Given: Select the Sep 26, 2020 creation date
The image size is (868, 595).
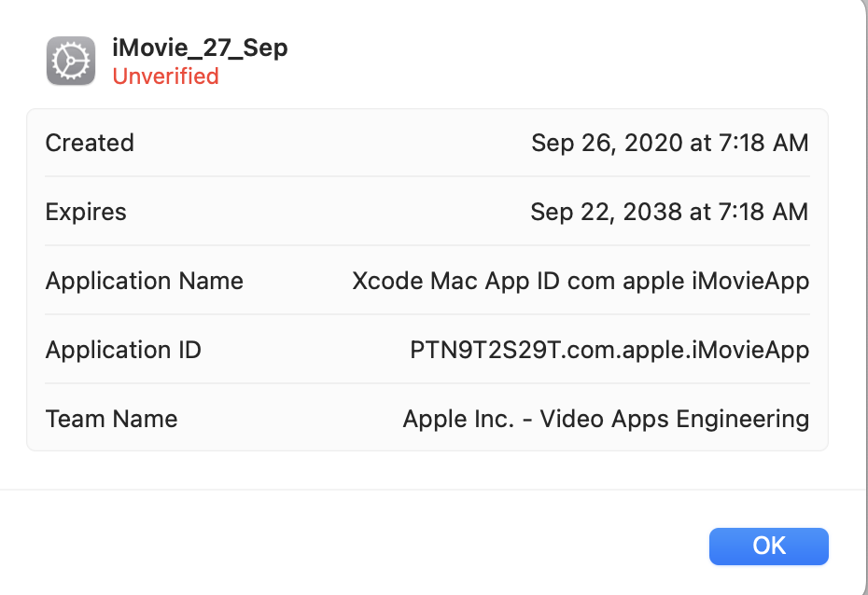Looking at the screenshot, I should pos(594,143).
